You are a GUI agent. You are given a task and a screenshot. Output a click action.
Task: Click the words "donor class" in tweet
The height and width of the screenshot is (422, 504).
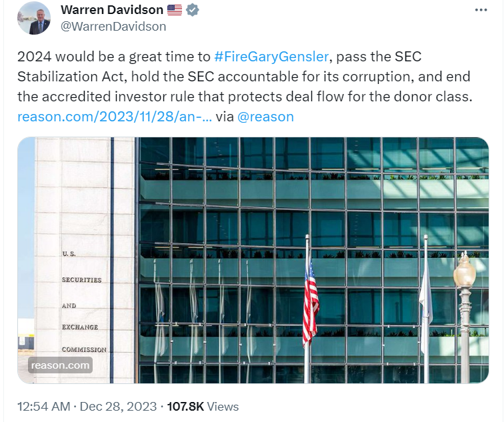tap(435, 97)
